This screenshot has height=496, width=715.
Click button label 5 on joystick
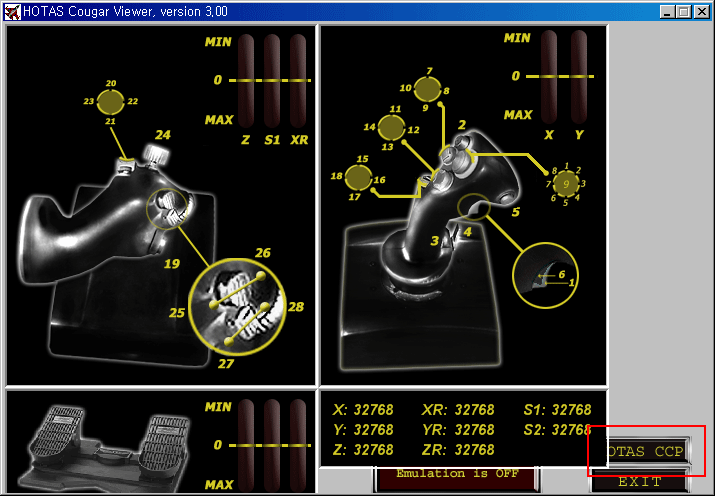[x=515, y=212]
